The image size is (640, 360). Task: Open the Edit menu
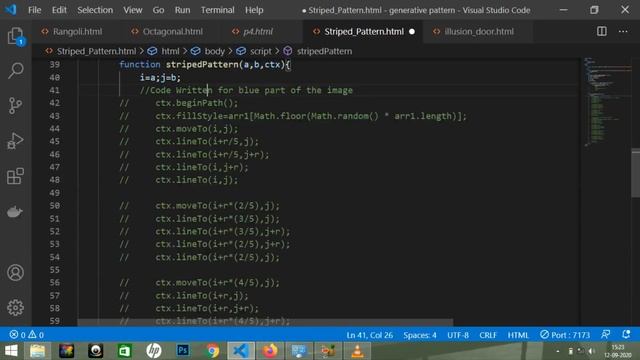click(59, 10)
